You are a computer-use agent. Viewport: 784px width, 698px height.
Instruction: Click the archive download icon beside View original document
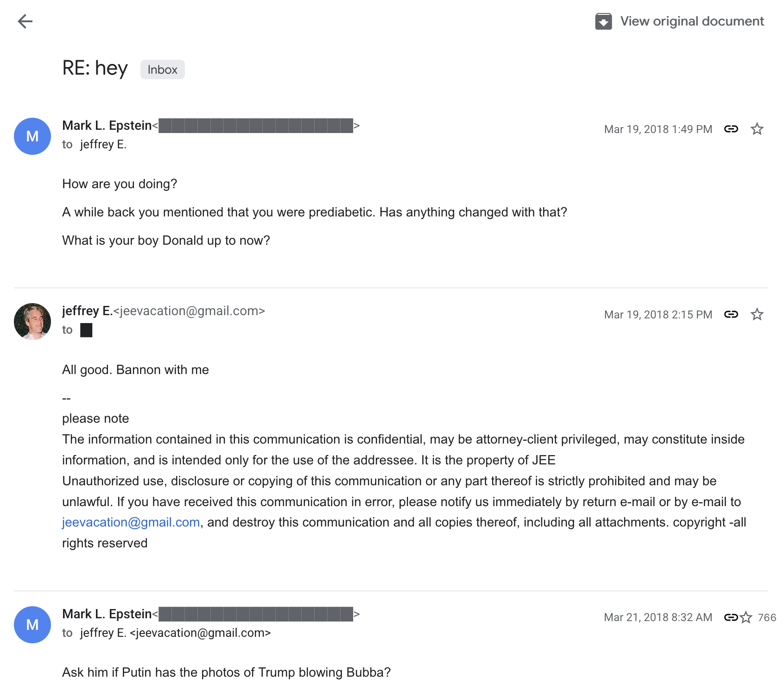pos(603,21)
